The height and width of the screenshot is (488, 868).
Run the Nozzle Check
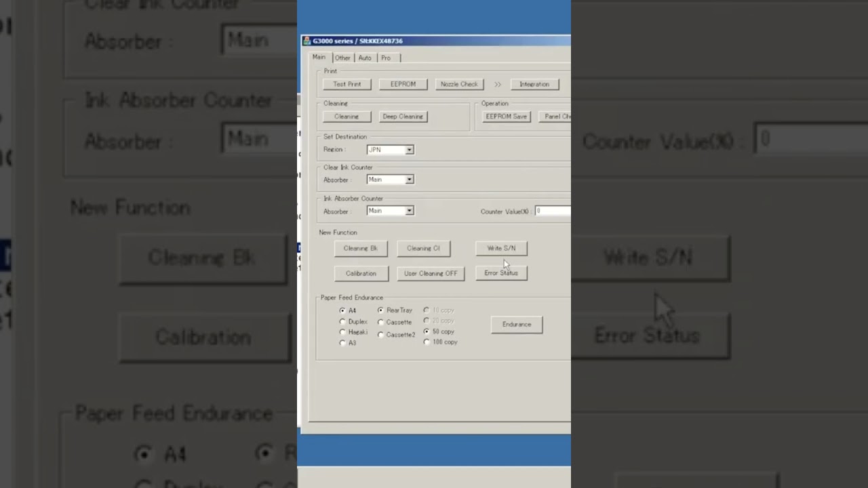(459, 84)
